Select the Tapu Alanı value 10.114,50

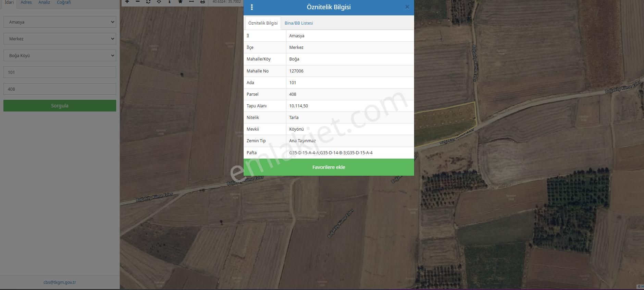(x=298, y=106)
